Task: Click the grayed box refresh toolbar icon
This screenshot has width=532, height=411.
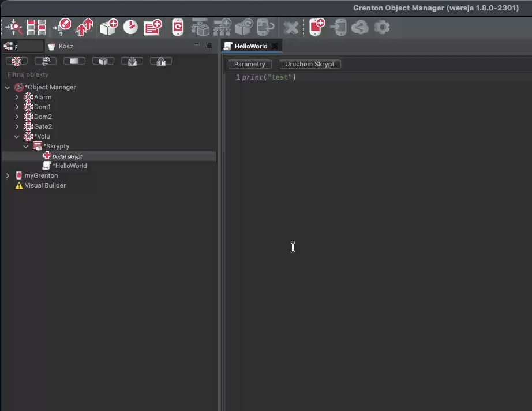Action: tap(244, 27)
